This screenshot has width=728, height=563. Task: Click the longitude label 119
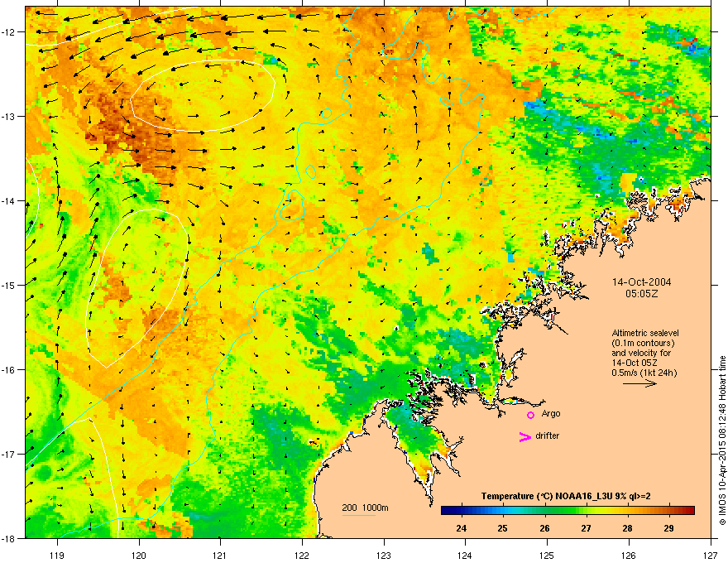(57, 555)
